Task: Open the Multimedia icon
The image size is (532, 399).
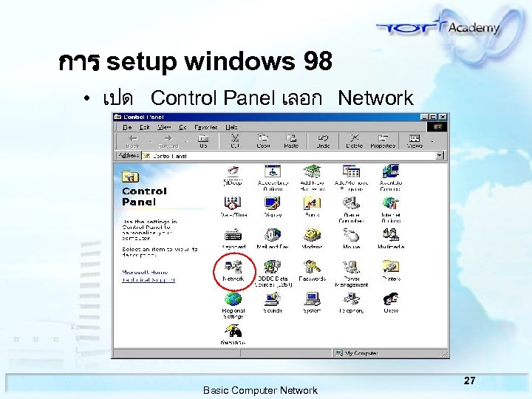Action: coord(391,239)
